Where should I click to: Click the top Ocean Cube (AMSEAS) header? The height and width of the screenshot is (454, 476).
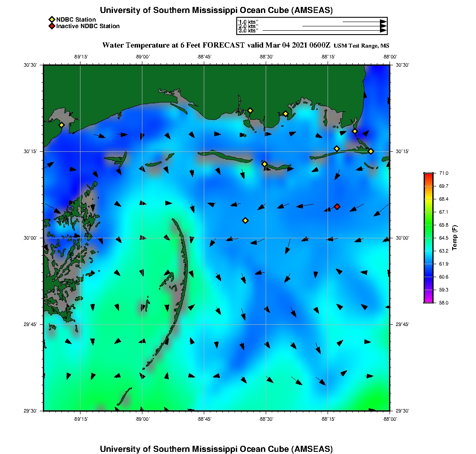coord(216,10)
